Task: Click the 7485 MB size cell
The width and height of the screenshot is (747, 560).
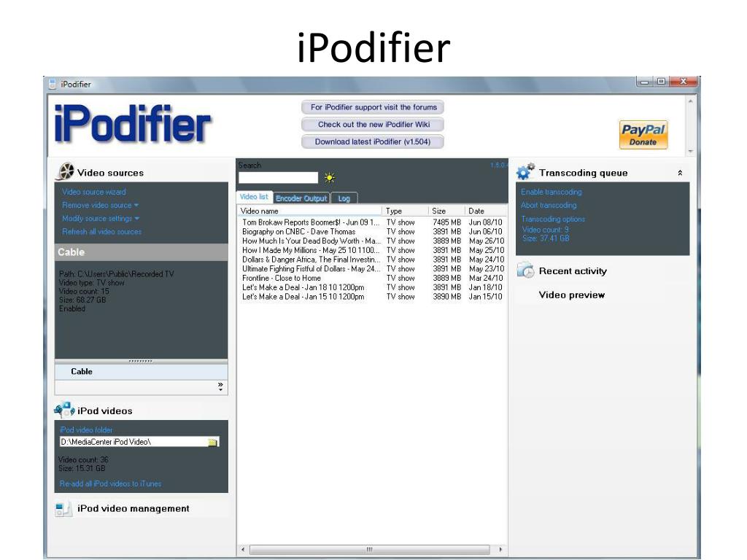Action: (446, 222)
